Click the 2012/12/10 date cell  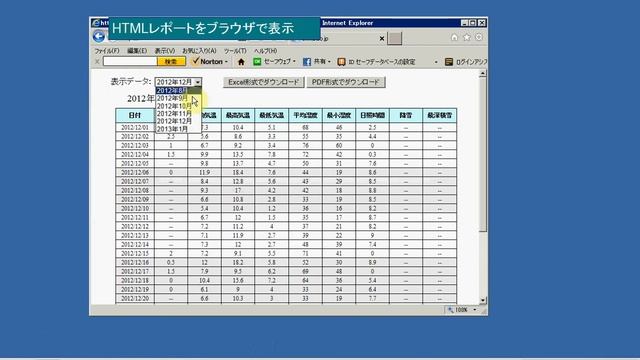(135, 208)
